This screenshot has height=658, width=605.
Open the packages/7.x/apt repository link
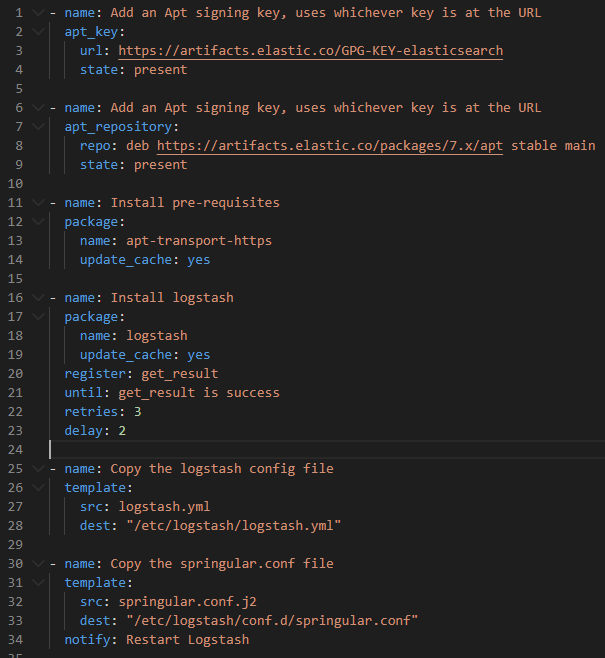tap(330, 146)
